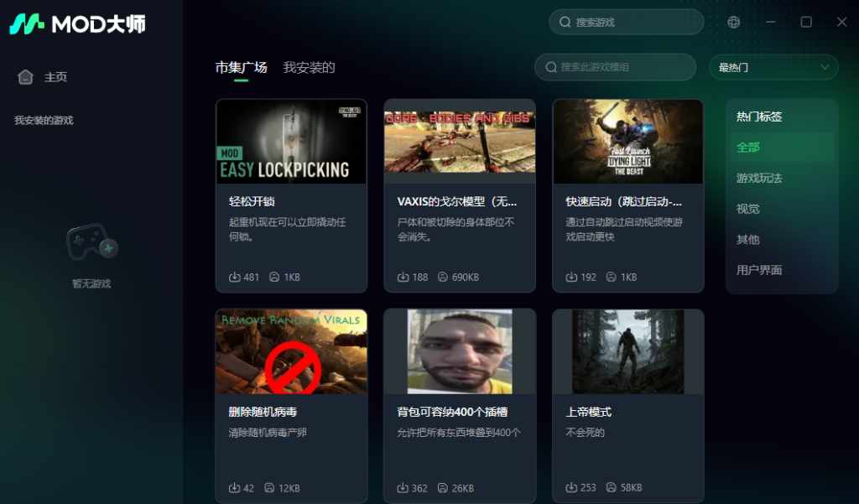Open the 最热门 sort dropdown
Screen dimensions: 859x504
click(x=773, y=67)
